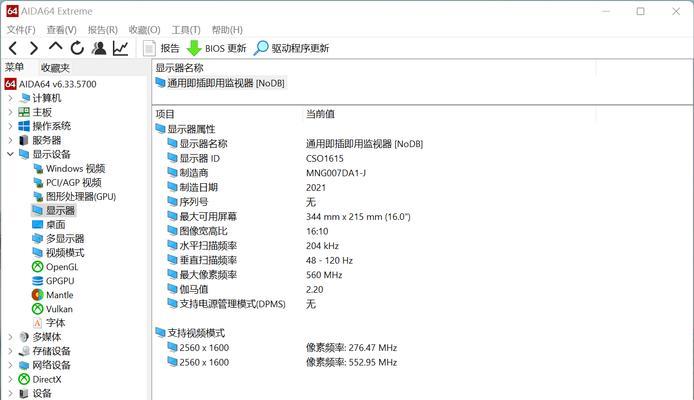
Task: Open Windows 视频 in the tree
Action: point(70,169)
